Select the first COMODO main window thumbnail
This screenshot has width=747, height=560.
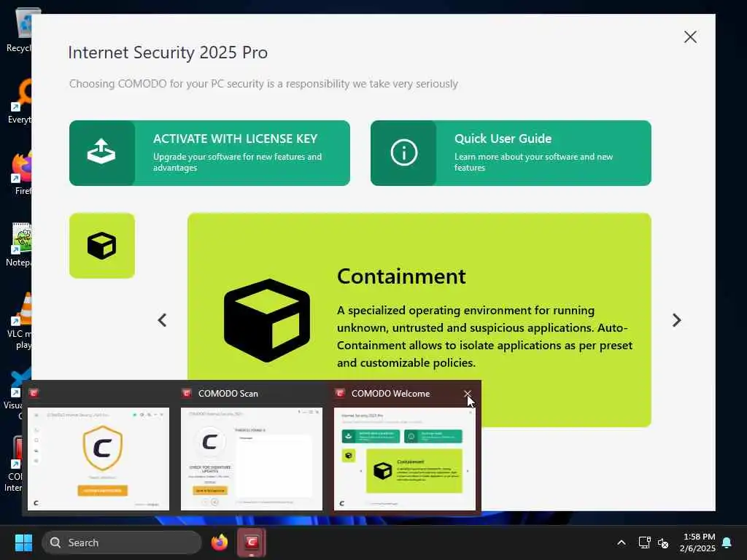(x=98, y=459)
